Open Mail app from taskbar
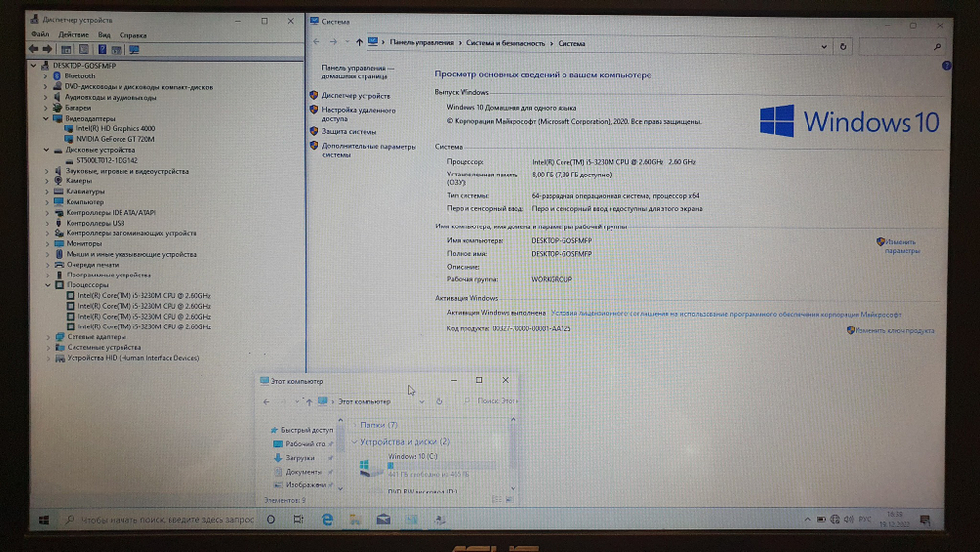This screenshot has height=552, width=980. click(x=383, y=519)
